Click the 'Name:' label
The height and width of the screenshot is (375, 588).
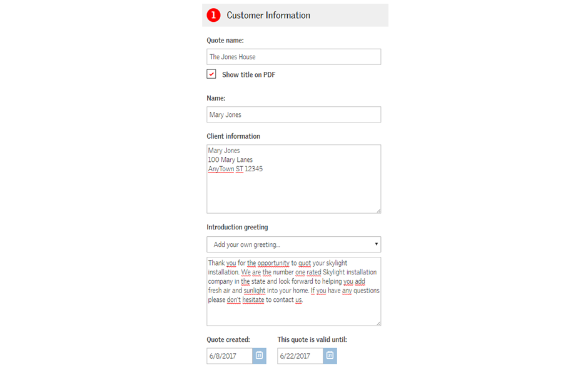point(216,98)
